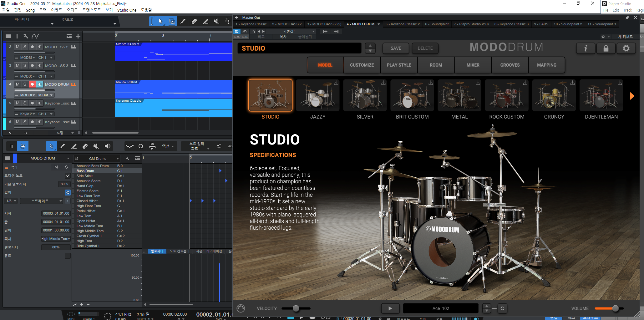This screenshot has width=644, height=320.
Task: Click the wrench track options icon
Action: tap(26, 36)
